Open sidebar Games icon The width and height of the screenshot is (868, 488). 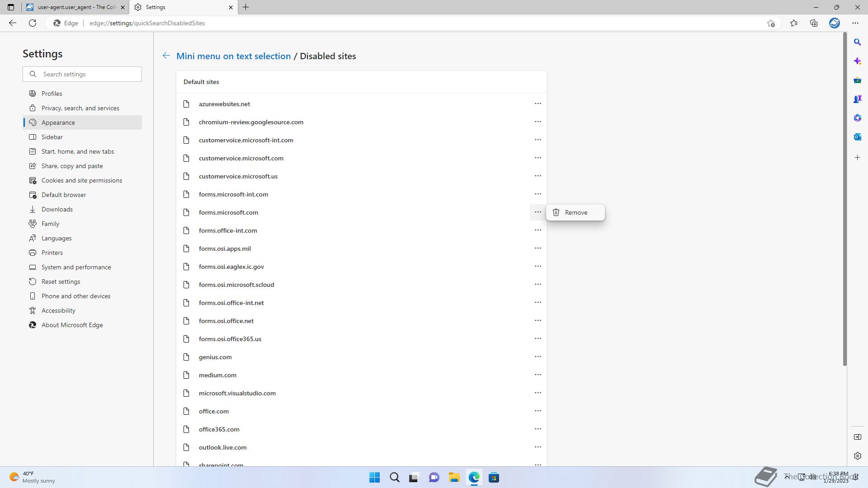(x=857, y=99)
